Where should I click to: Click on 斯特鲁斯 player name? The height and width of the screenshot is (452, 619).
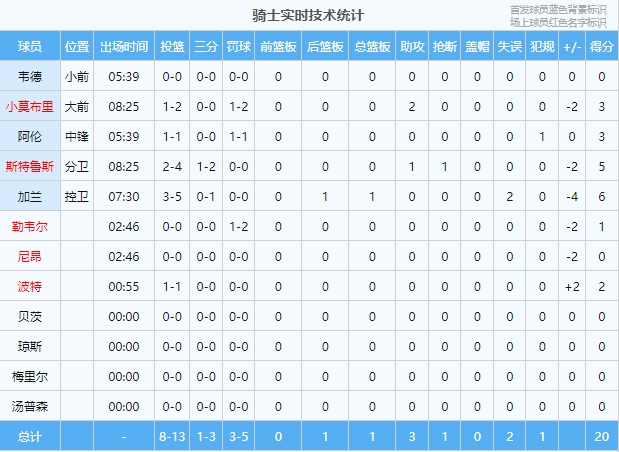pos(30,167)
